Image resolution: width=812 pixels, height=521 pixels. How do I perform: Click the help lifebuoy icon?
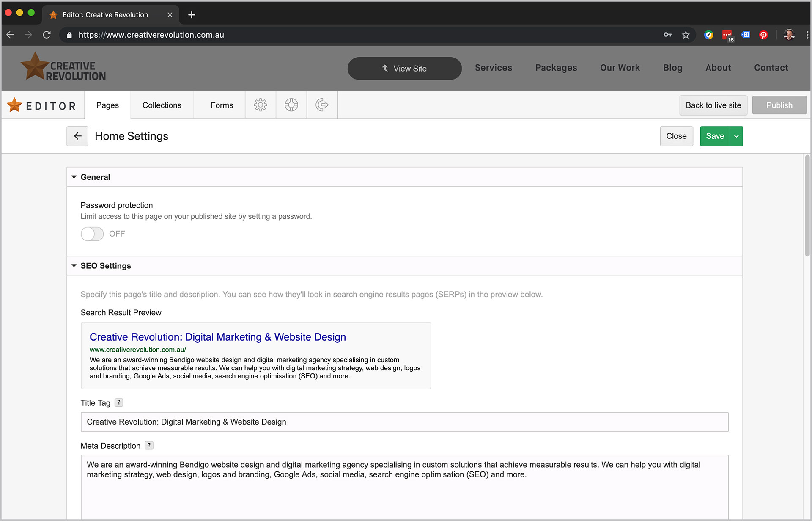(x=291, y=105)
